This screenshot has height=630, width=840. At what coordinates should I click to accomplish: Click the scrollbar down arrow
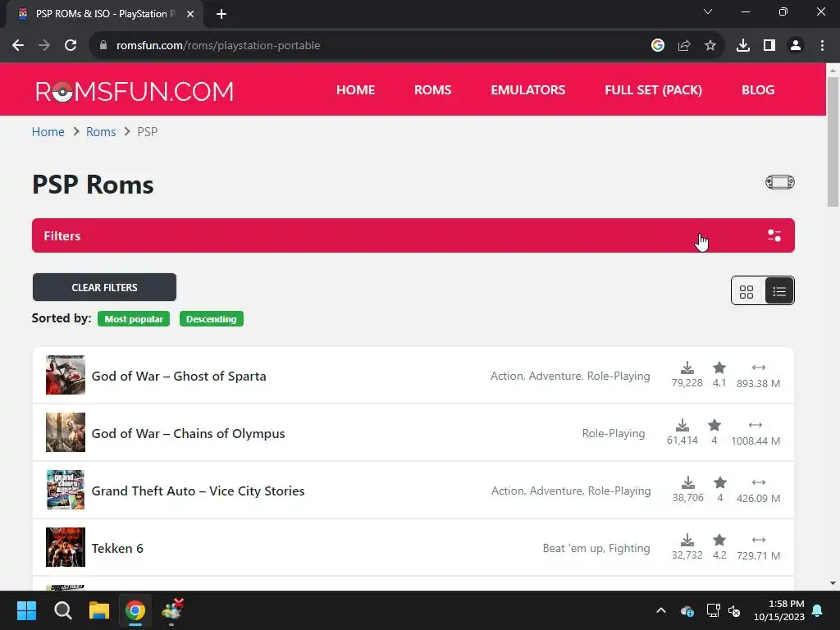tap(833, 583)
